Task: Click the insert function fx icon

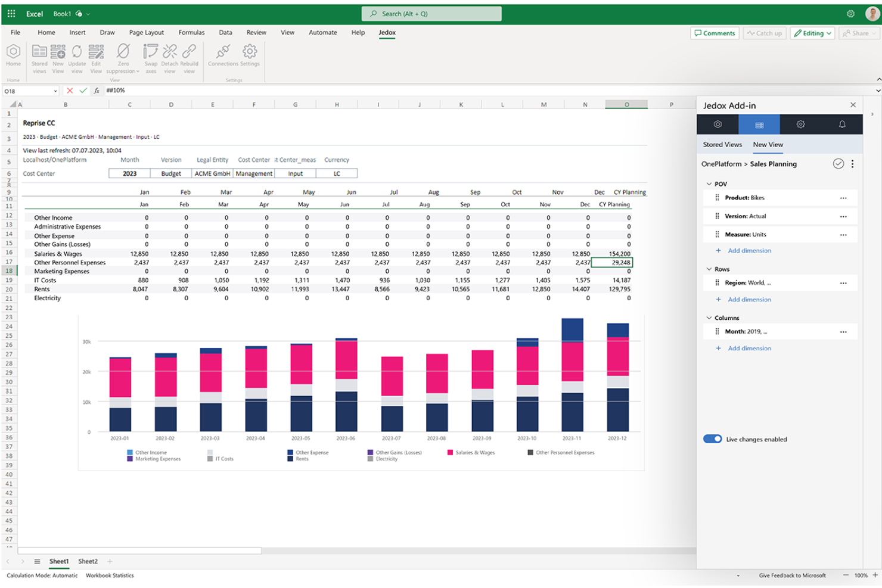Action: click(x=97, y=91)
